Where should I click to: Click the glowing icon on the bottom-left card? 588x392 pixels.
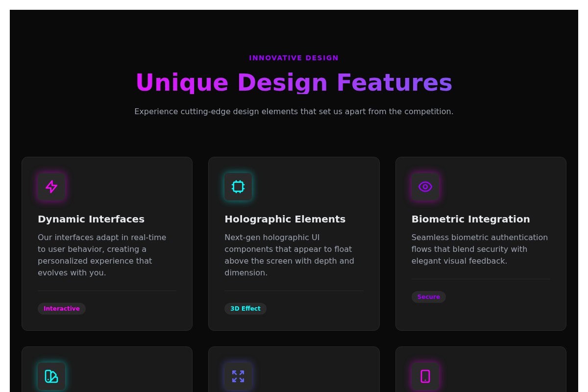[51, 376]
